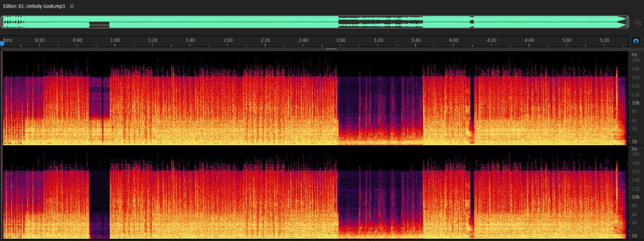
Task: Click 3:40 on the time ruler
Action: point(416,40)
